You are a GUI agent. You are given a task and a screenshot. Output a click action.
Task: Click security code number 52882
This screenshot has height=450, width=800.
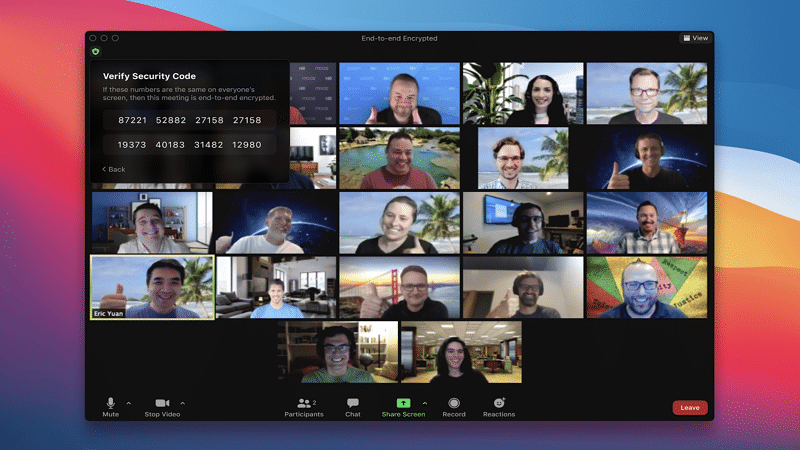tap(171, 120)
